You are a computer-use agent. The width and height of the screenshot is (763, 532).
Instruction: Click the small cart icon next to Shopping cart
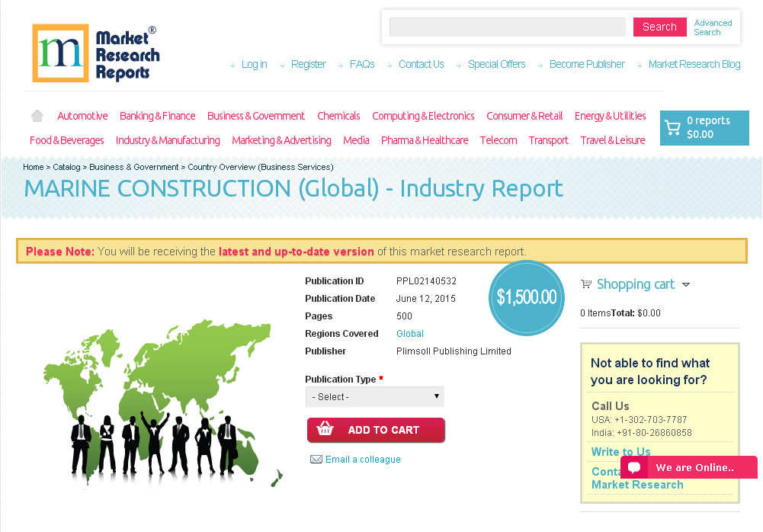pos(586,284)
